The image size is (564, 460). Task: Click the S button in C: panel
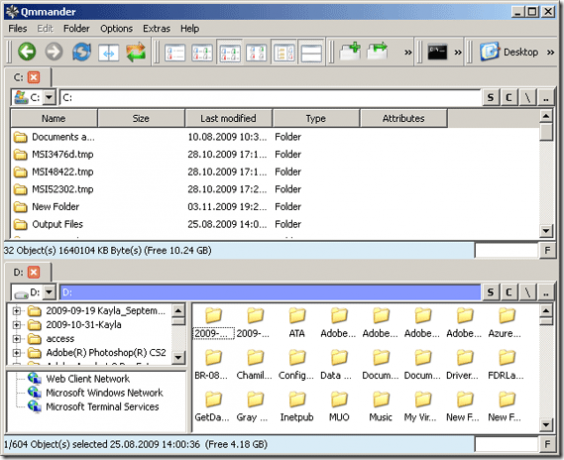[x=491, y=97]
